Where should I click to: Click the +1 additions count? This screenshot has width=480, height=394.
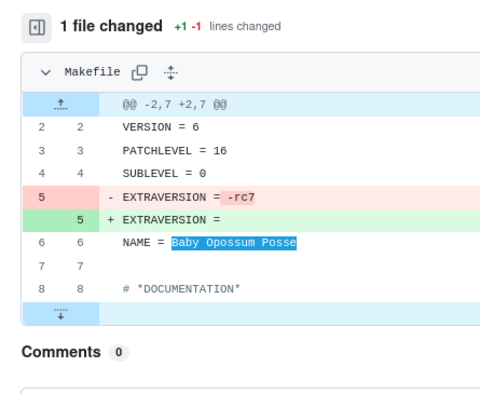(181, 27)
